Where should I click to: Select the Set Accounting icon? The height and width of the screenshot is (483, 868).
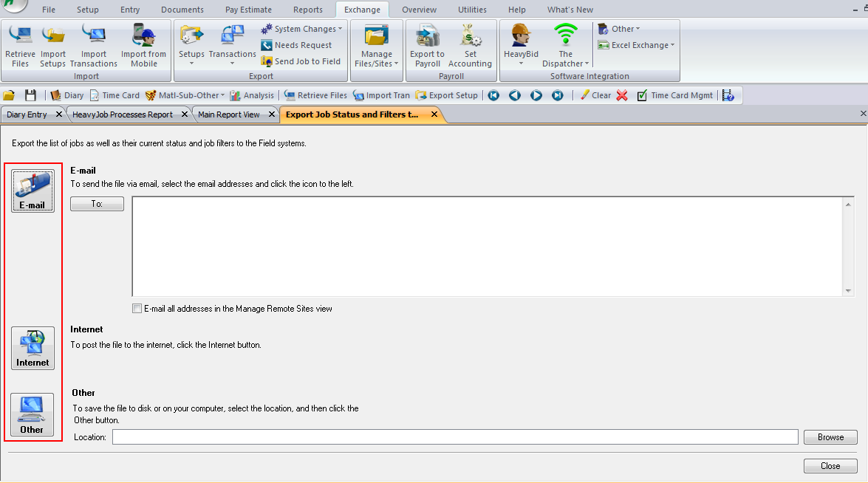point(470,44)
